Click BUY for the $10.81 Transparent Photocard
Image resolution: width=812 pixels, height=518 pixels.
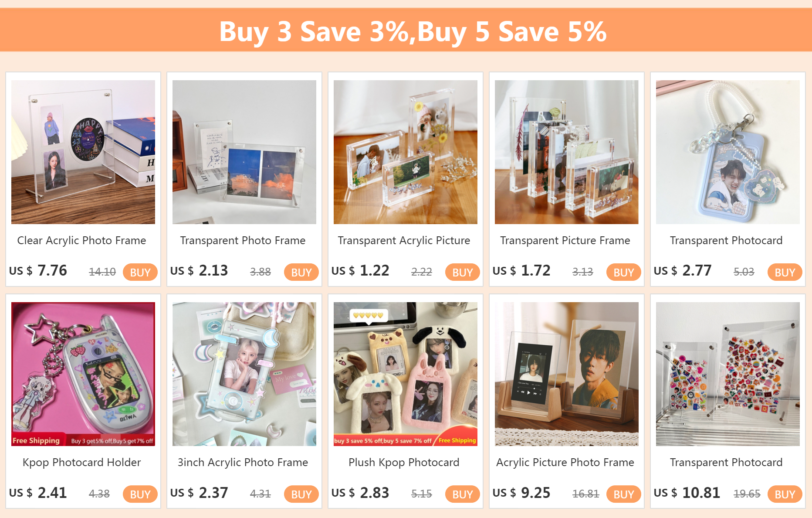785,494
